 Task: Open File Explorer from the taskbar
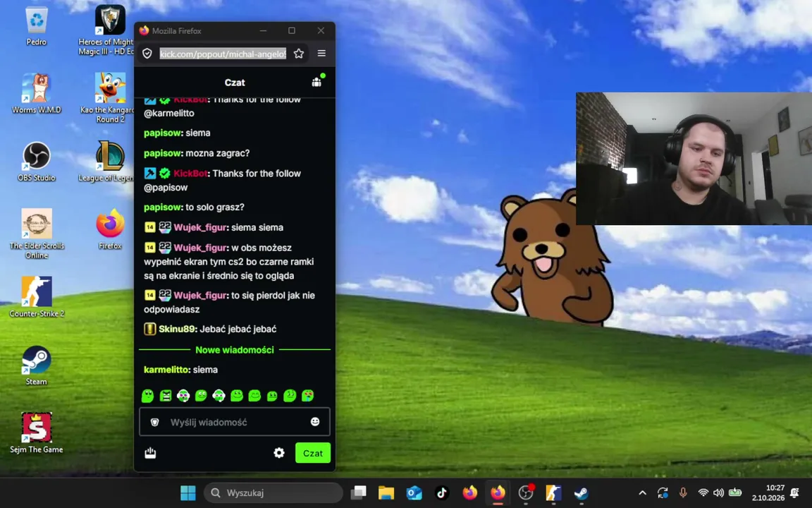(386, 492)
